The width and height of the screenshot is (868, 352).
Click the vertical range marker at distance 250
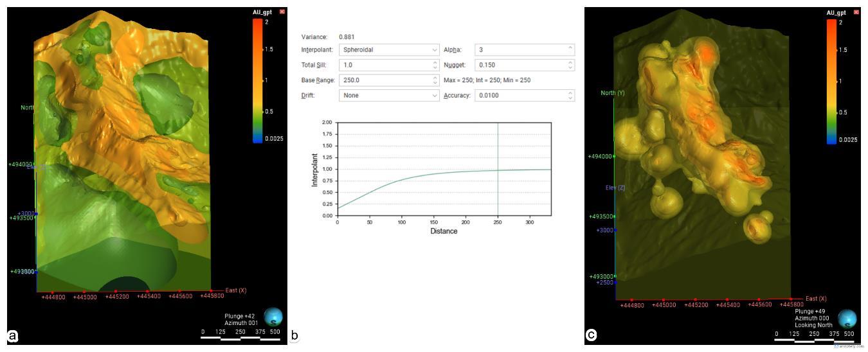pos(498,168)
